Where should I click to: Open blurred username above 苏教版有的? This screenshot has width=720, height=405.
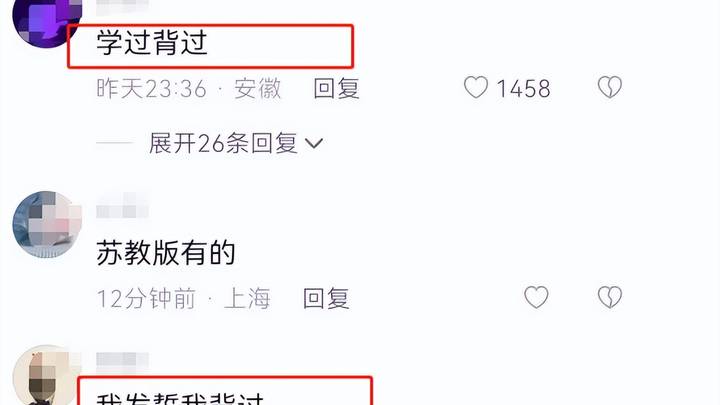pos(123,205)
